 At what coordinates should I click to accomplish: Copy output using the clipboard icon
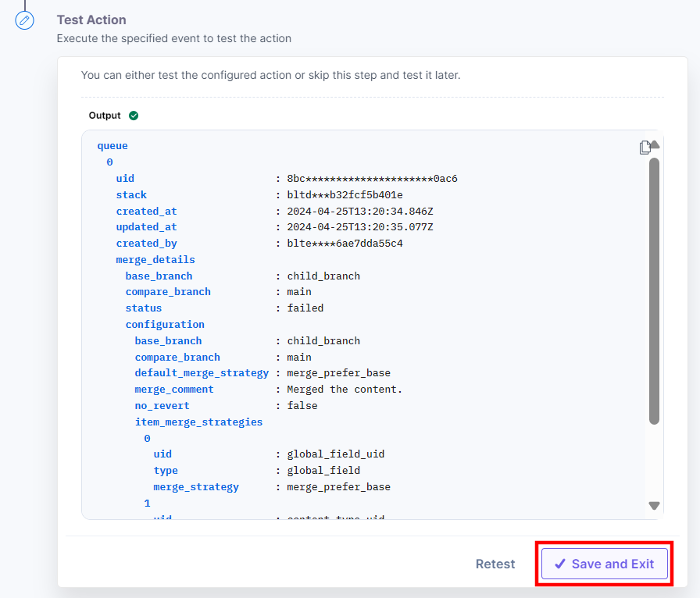[x=645, y=148]
